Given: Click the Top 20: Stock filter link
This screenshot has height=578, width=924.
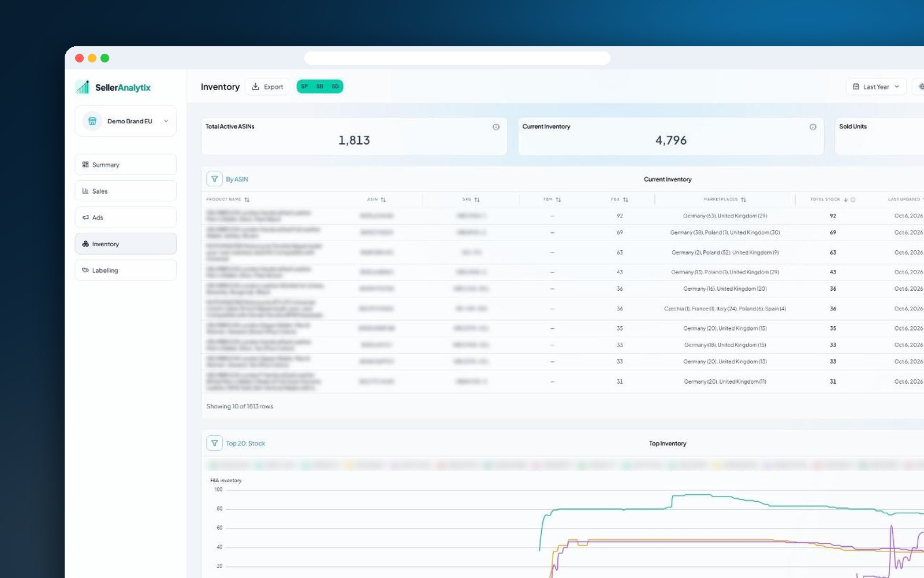Looking at the screenshot, I should 245,443.
